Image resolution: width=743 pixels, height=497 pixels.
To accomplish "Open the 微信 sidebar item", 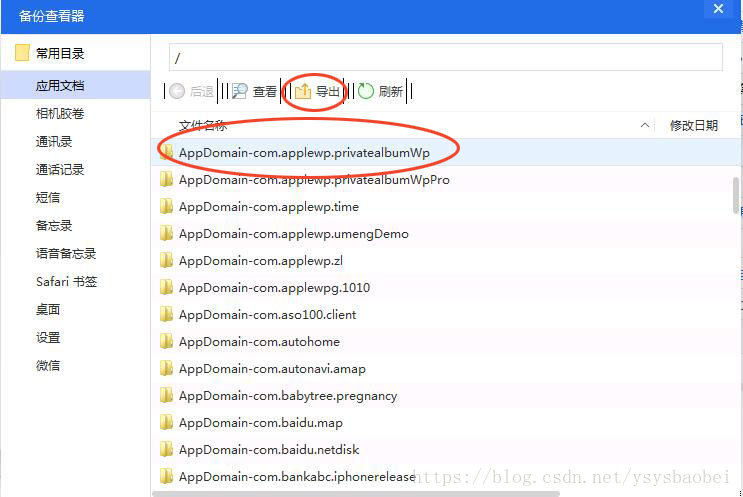I will pyautogui.click(x=48, y=366).
